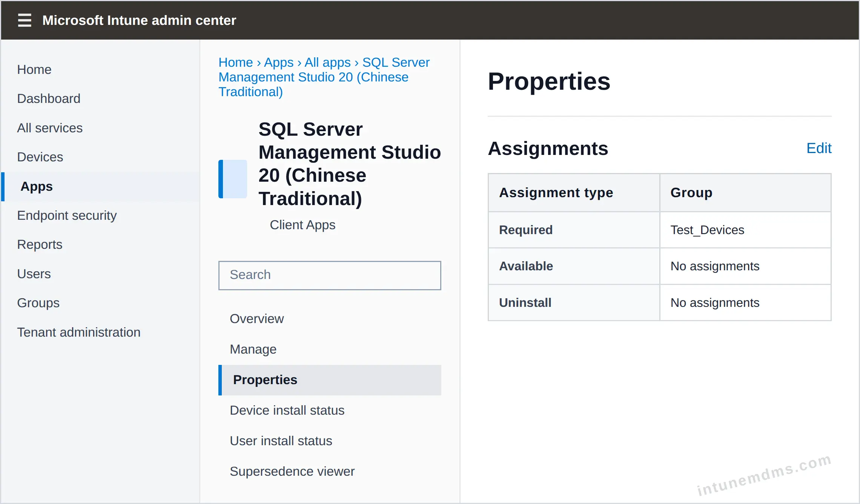
Task: Open All services in left navigation
Action: (x=50, y=128)
